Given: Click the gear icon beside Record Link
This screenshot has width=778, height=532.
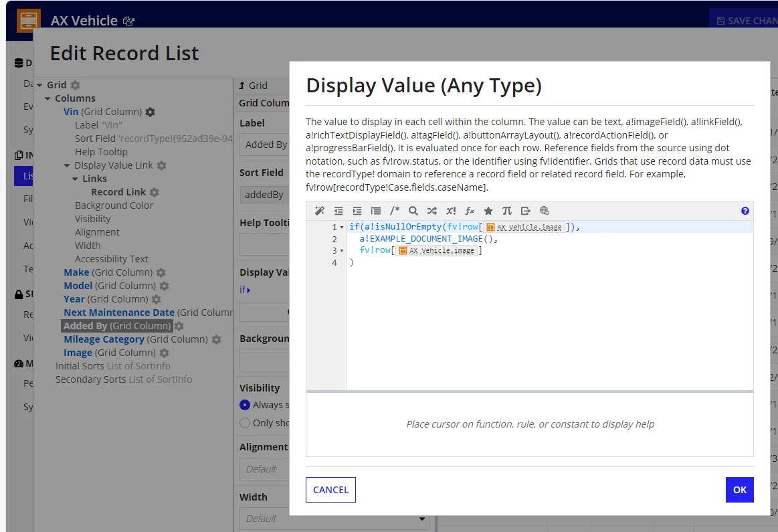Looking at the screenshot, I should 155,193.
